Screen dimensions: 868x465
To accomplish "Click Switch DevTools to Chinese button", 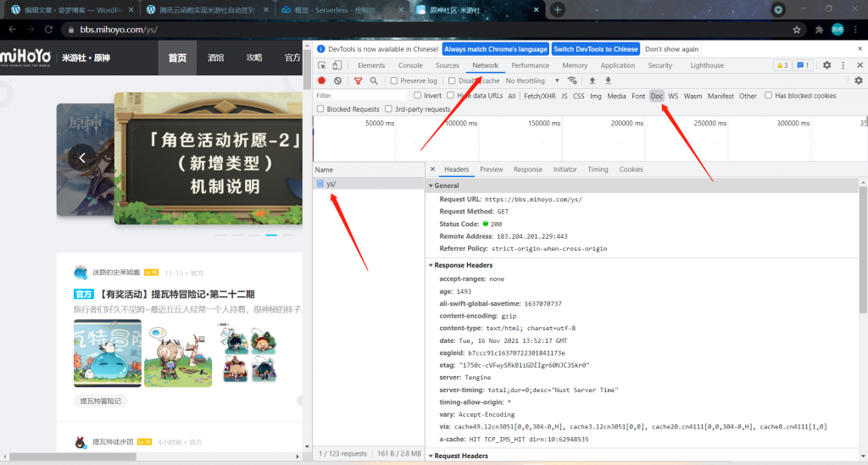I will click(x=596, y=49).
